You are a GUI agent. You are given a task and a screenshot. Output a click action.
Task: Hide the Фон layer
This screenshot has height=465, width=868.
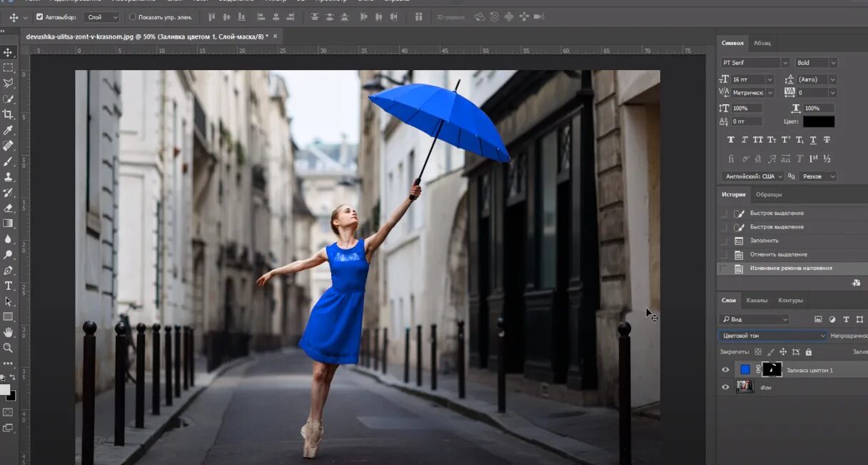(x=726, y=387)
